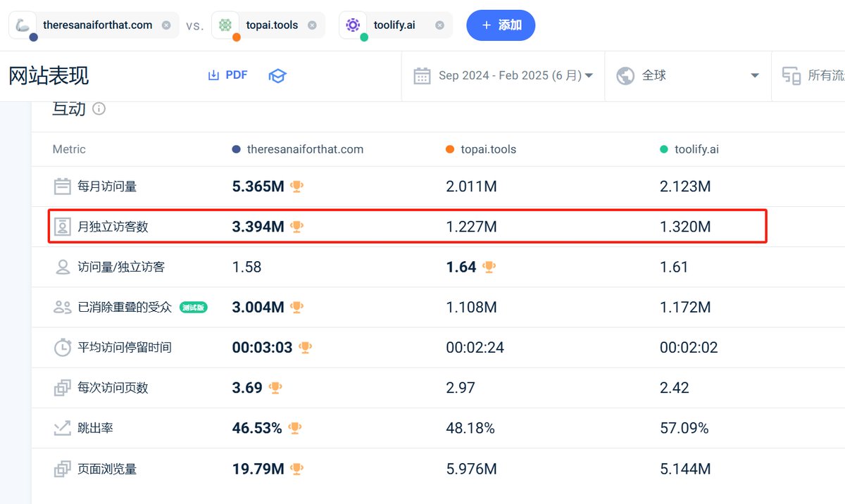845x504 pixels.
Task: Click the 每次访问页数 pages icon
Action: 63,388
